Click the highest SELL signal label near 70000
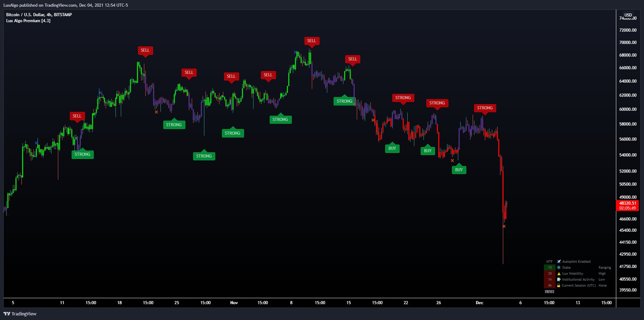This screenshot has height=320, width=644. point(312,41)
